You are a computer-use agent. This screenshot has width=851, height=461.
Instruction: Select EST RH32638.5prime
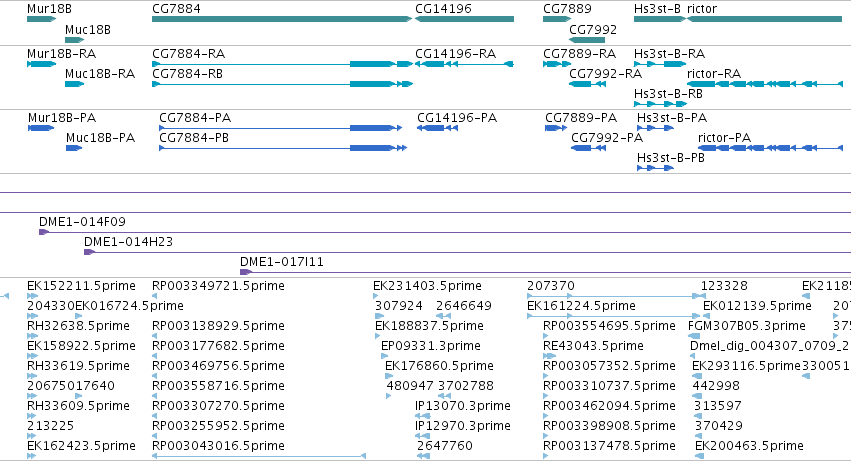78,326
